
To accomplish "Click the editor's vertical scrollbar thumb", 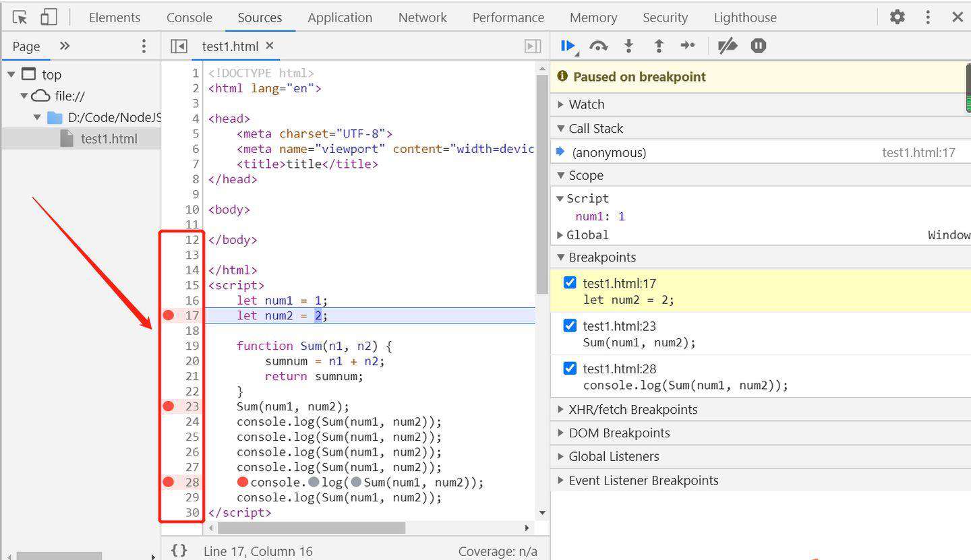I will point(543,184).
